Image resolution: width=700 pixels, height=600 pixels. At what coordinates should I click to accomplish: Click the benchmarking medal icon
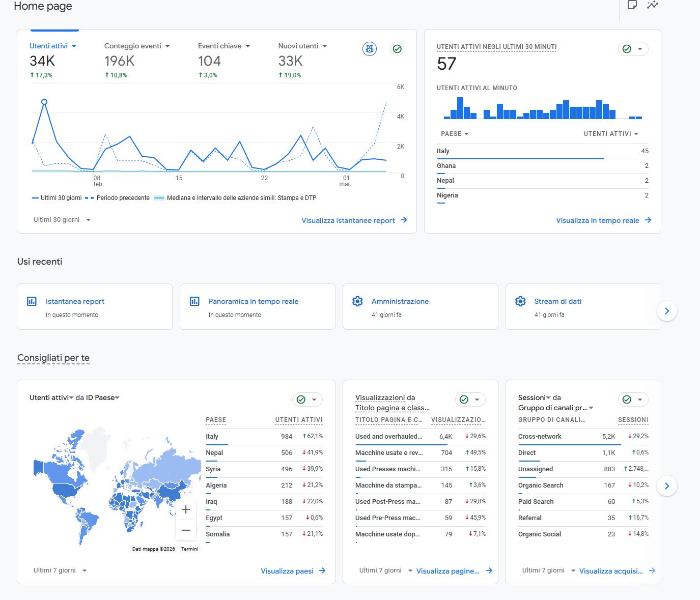tap(370, 49)
